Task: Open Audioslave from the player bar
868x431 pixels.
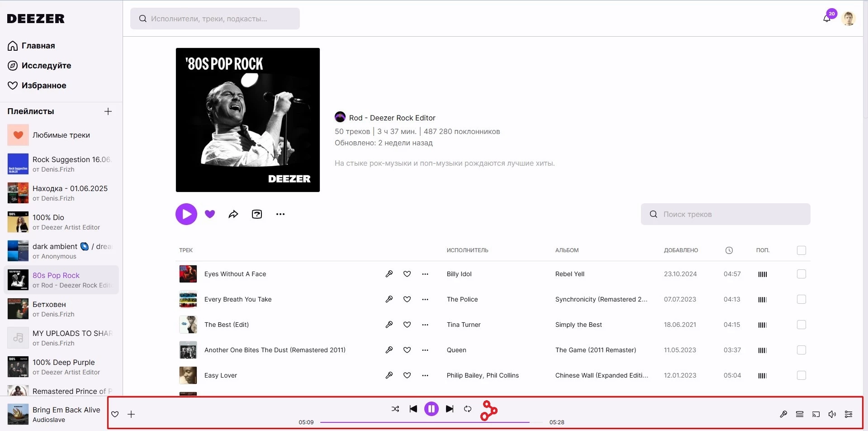Action: pos(49,420)
